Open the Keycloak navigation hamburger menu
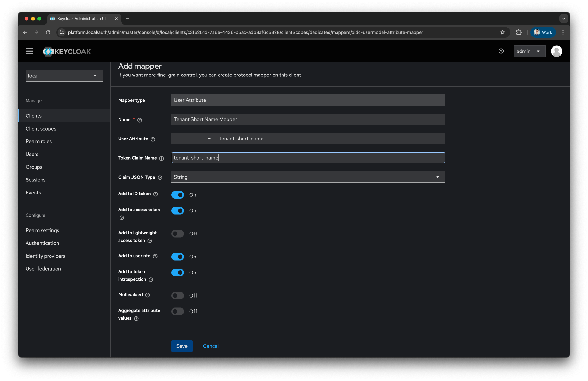This screenshot has width=588, height=381. [29, 51]
